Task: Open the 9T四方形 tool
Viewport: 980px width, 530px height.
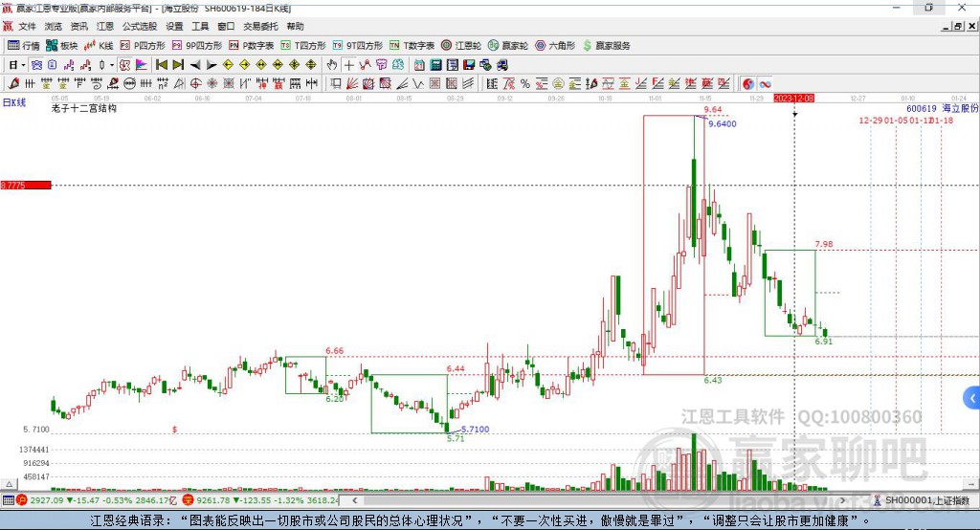Action: pos(358,46)
